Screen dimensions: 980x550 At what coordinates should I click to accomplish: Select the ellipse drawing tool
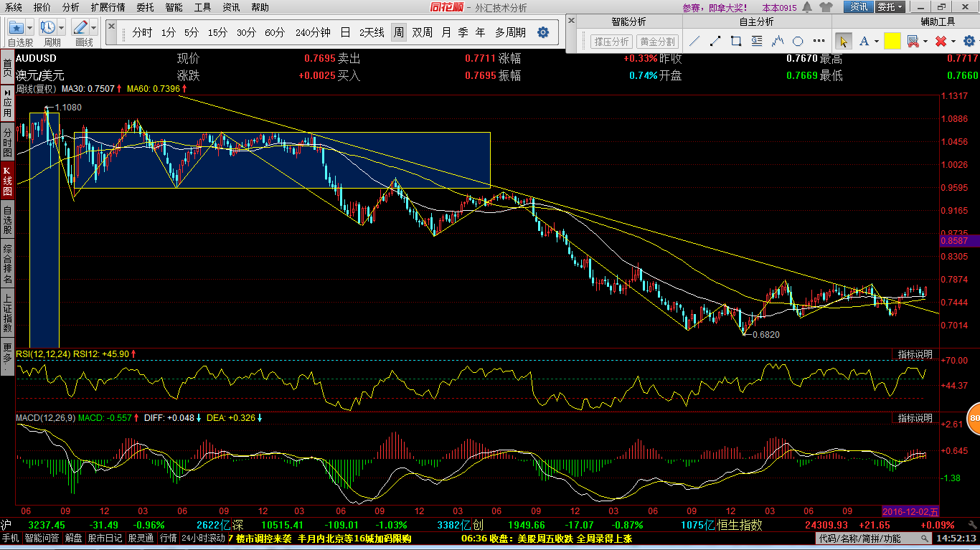[x=798, y=41]
